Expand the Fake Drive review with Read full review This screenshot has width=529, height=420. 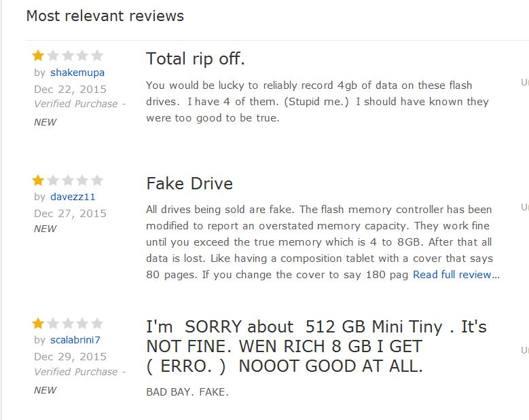tap(456, 275)
